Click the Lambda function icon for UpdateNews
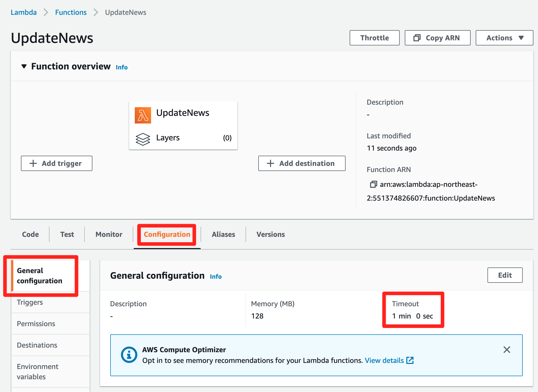Screen dimensions: 538x392 (143, 115)
